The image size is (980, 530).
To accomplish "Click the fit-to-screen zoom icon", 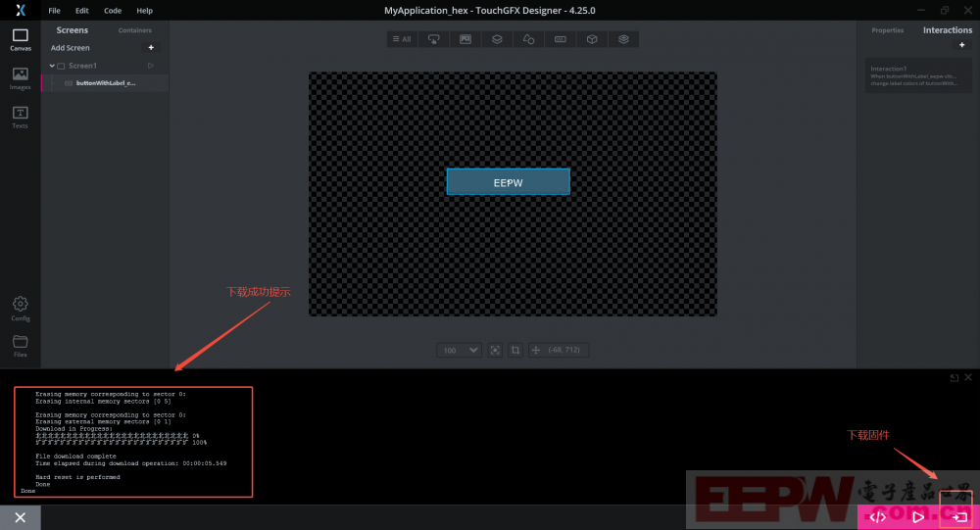I will [x=495, y=350].
